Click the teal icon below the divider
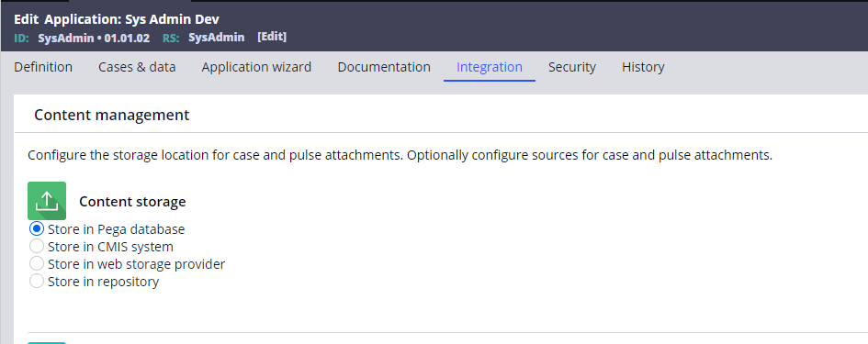868x344 pixels. point(47,343)
